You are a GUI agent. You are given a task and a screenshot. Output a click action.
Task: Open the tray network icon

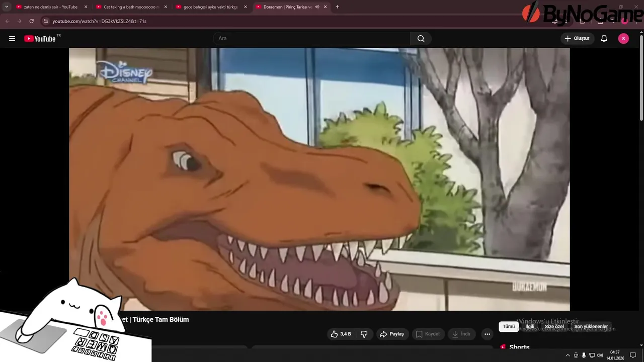click(x=592, y=355)
